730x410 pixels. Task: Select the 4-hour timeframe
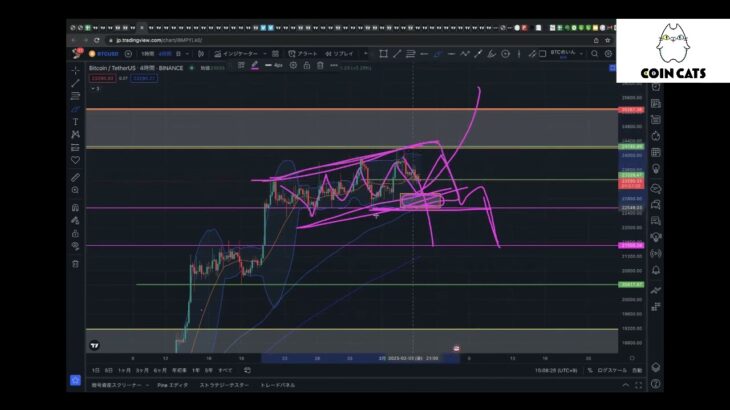click(165, 54)
